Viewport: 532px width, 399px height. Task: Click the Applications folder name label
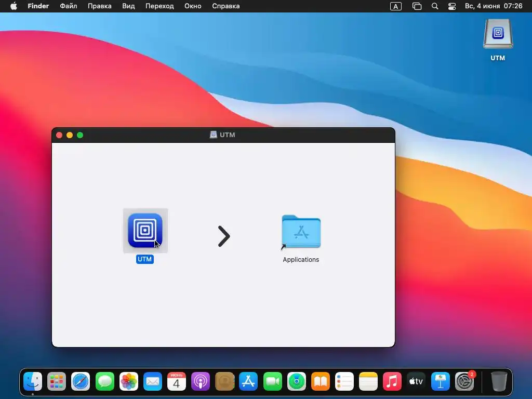301,260
